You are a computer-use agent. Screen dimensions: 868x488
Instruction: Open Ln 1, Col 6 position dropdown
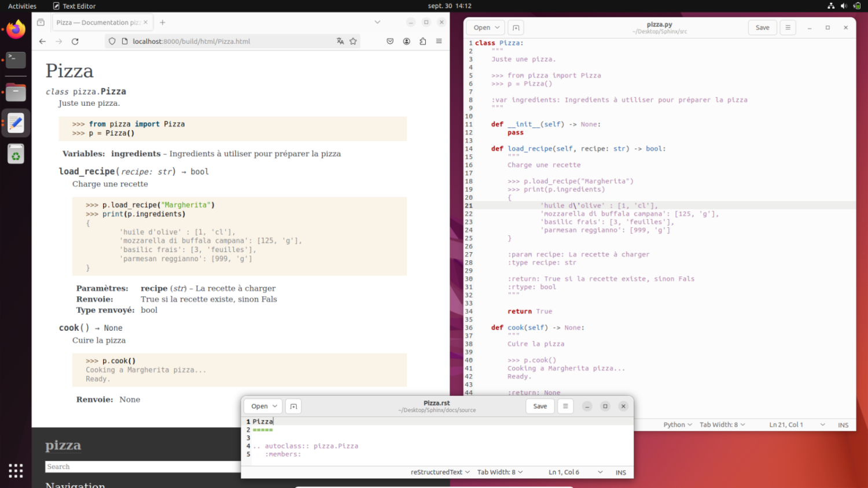576,472
